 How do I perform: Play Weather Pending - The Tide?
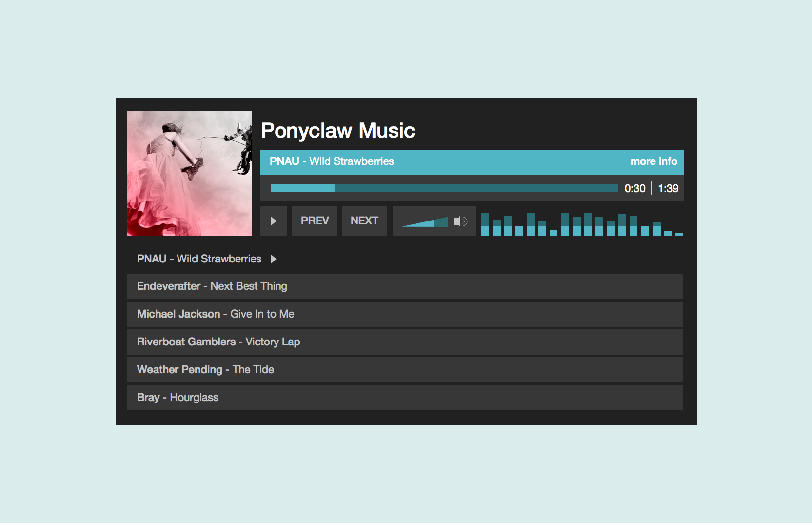pyautogui.click(x=405, y=370)
